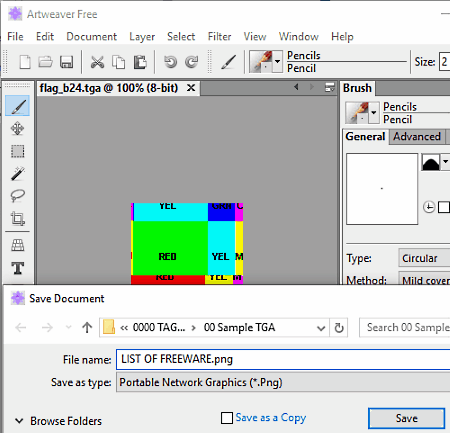Toggle the Save as a Copy checkbox
450x433 pixels.
pos(227,418)
